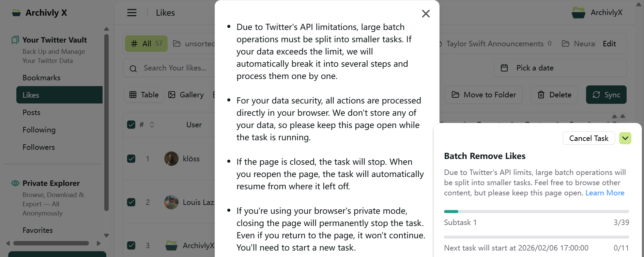Click the ArchivlyX profile avatar icon

click(x=578, y=13)
